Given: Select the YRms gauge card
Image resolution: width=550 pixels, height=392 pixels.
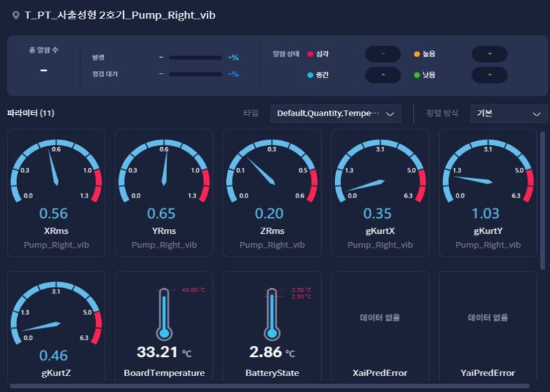Looking at the screenshot, I should click(164, 193).
